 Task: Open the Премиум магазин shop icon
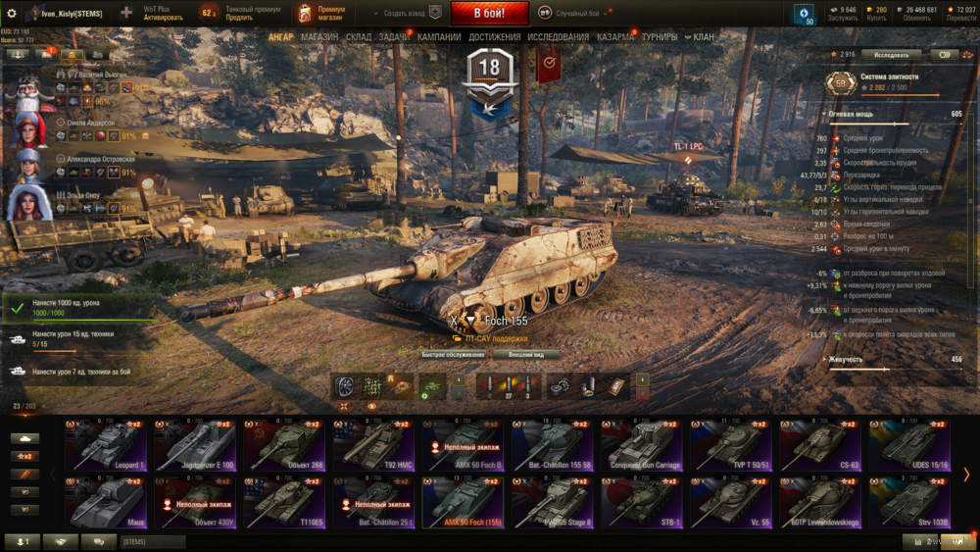point(305,13)
